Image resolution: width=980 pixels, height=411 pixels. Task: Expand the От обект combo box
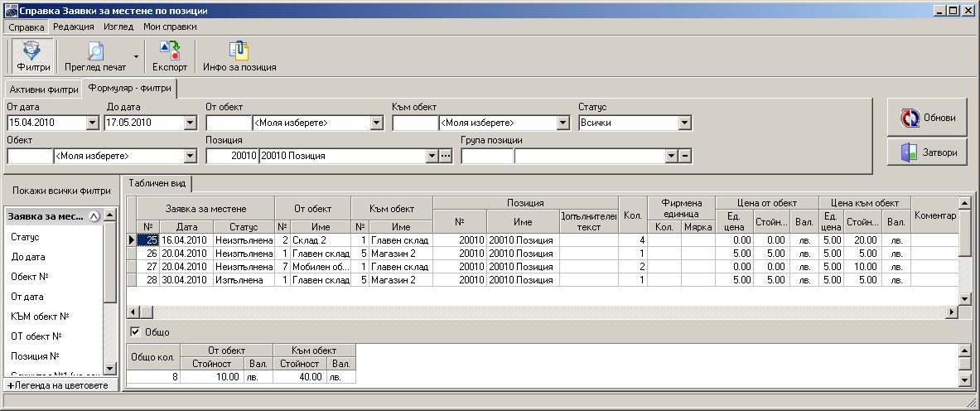376,123
